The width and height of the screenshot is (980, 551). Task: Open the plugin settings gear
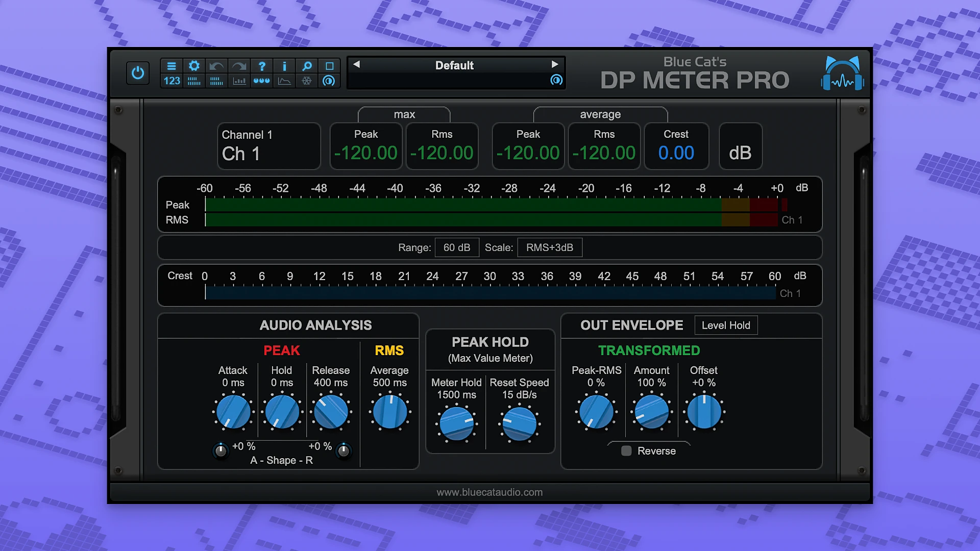tap(194, 66)
